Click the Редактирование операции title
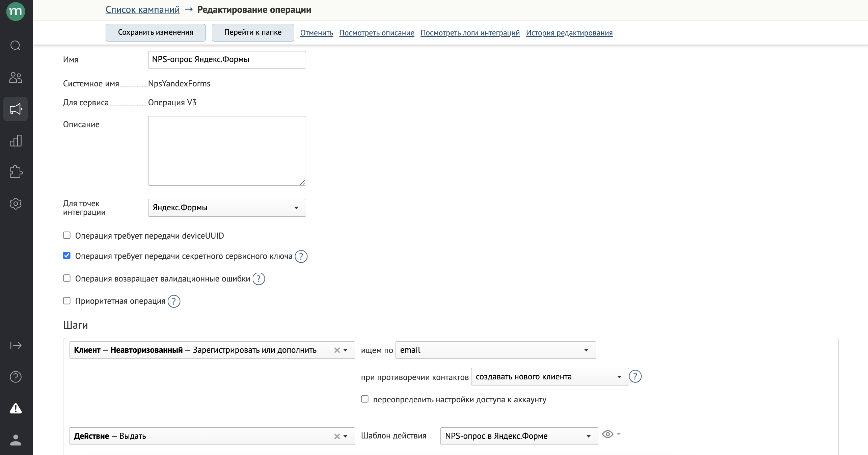This screenshot has height=455, width=868. tap(254, 10)
